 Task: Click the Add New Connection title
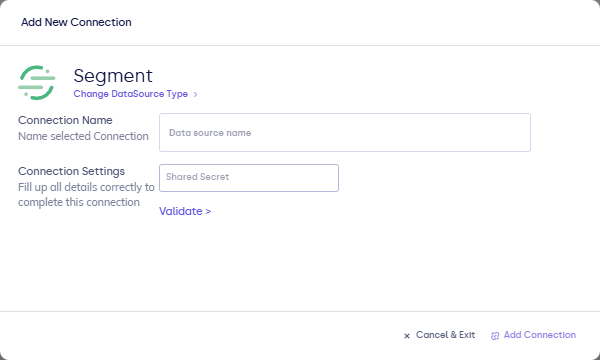click(x=76, y=22)
